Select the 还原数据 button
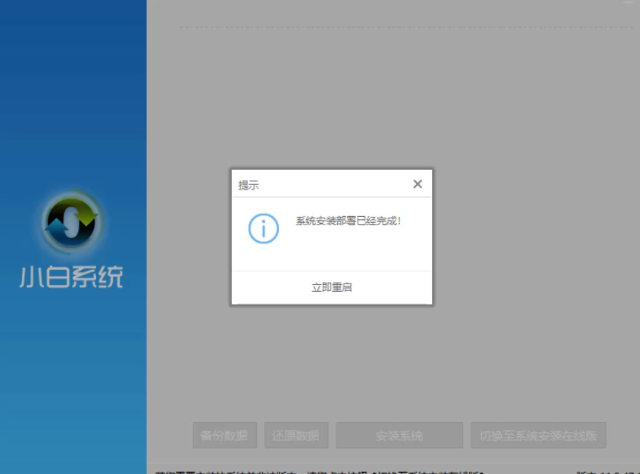640x474 pixels. pyautogui.click(x=295, y=436)
